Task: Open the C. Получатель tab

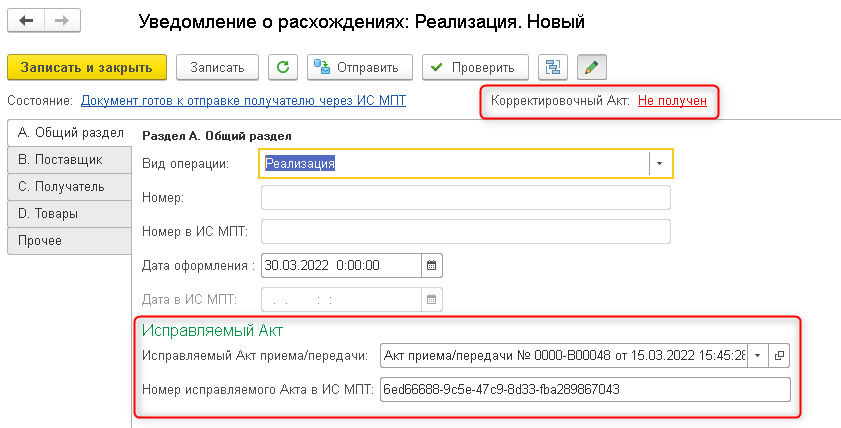Action: pos(70,187)
